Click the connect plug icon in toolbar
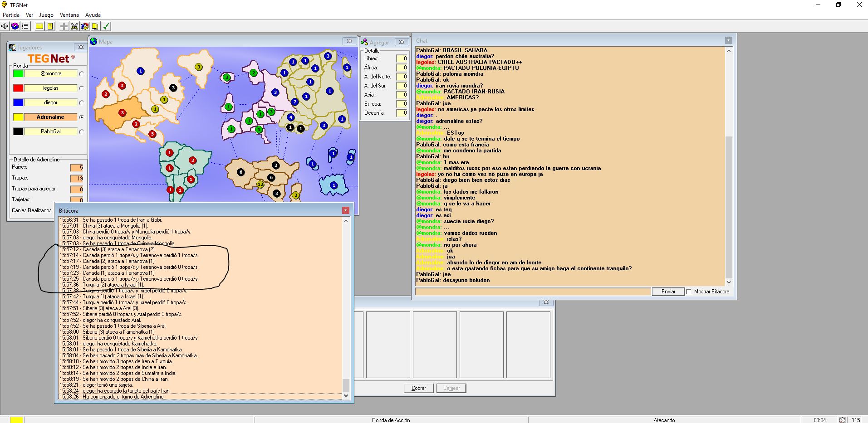This screenshot has width=868, height=423. click(x=5, y=26)
